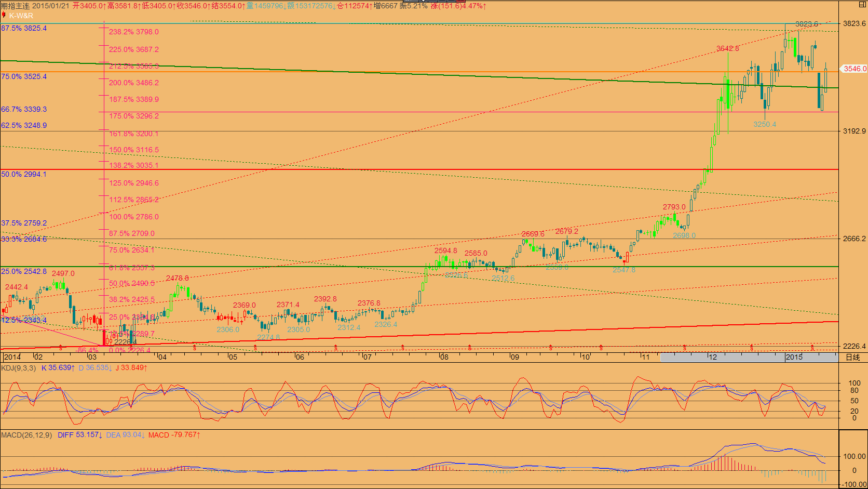Click the gray time-range scrollbar thumb
Viewport: 868px width, 489px height.
[749, 357]
